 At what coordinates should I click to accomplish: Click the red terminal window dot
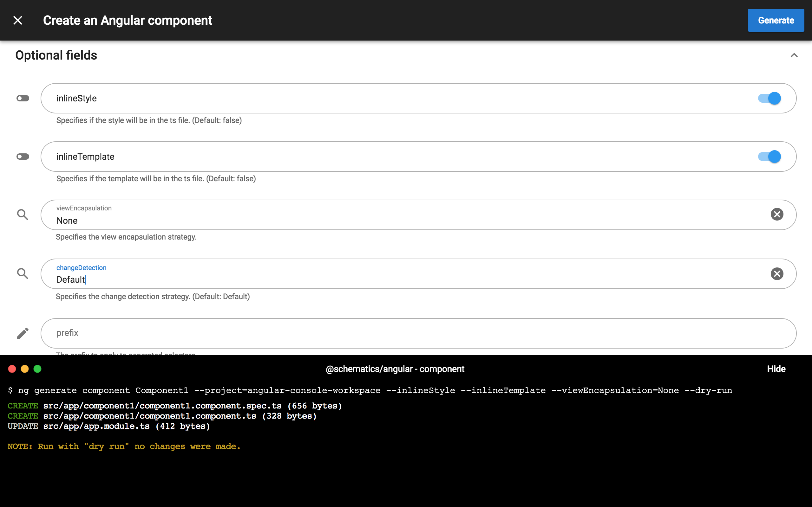12,369
